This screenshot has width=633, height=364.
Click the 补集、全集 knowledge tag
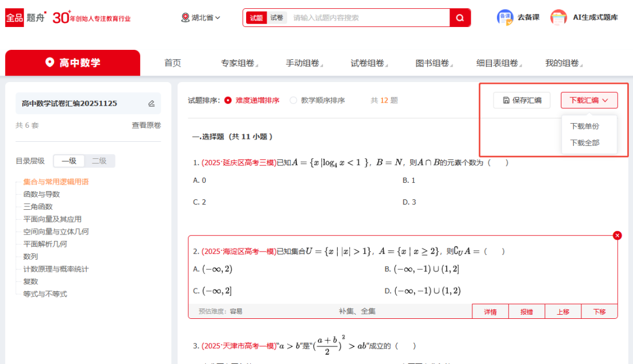[x=358, y=311]
